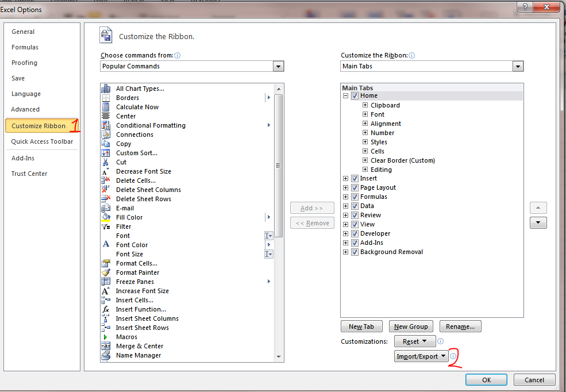Open the Advanced options category

[x=25, y=109]
